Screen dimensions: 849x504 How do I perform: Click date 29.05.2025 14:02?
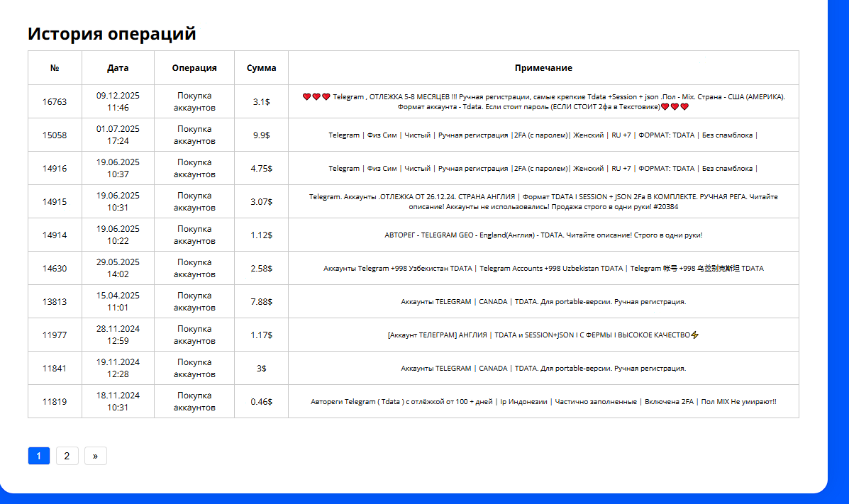click(x=118, y=268)
